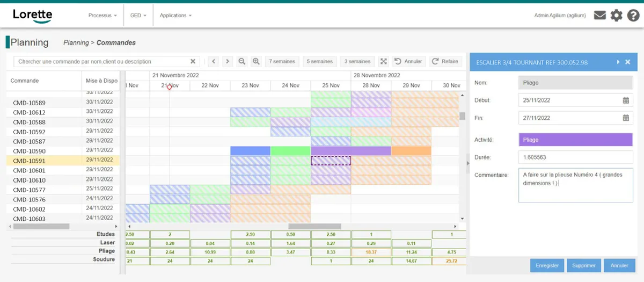This screenshot has height=282, width=644.
Task: Click the gantt vertical scrollbar thumb
Action: pyautogui.click(x=462, y=116)
